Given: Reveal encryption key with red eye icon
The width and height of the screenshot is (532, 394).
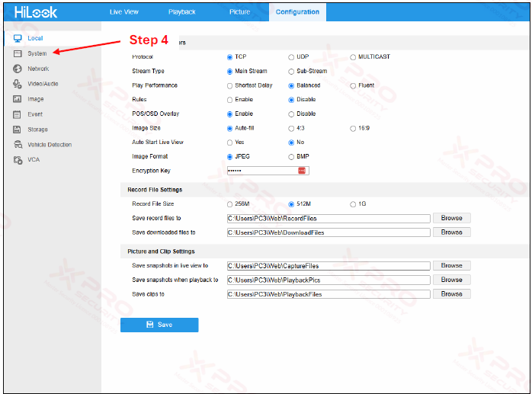Looking at the screenshot, I should tap(301, 171).
